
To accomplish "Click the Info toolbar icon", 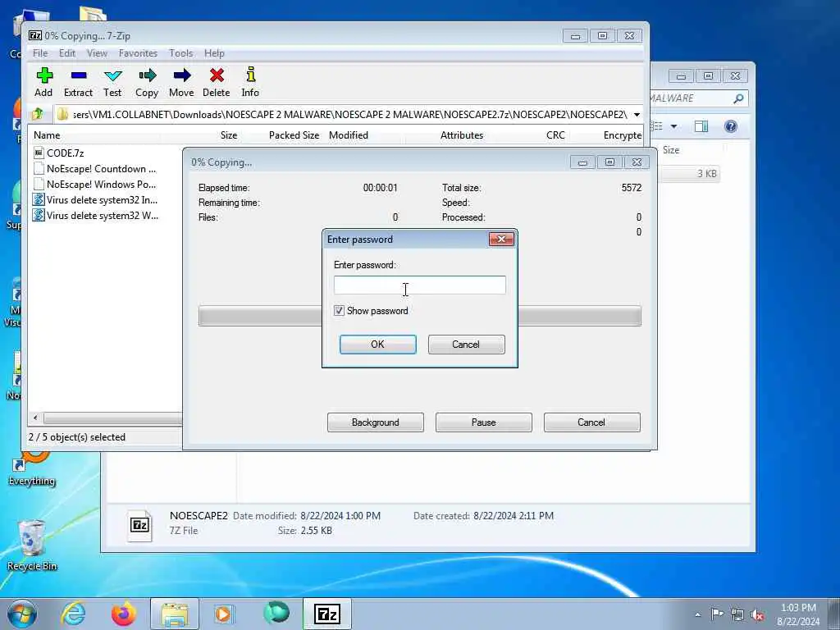I will click(250, 82).
